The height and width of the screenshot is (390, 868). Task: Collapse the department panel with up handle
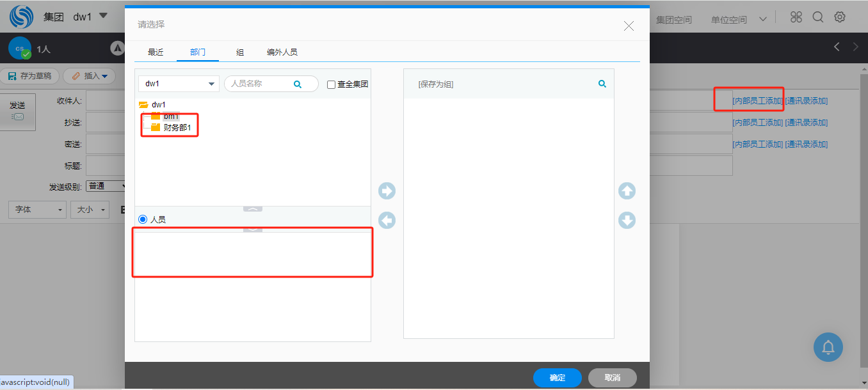coord(253,208)
